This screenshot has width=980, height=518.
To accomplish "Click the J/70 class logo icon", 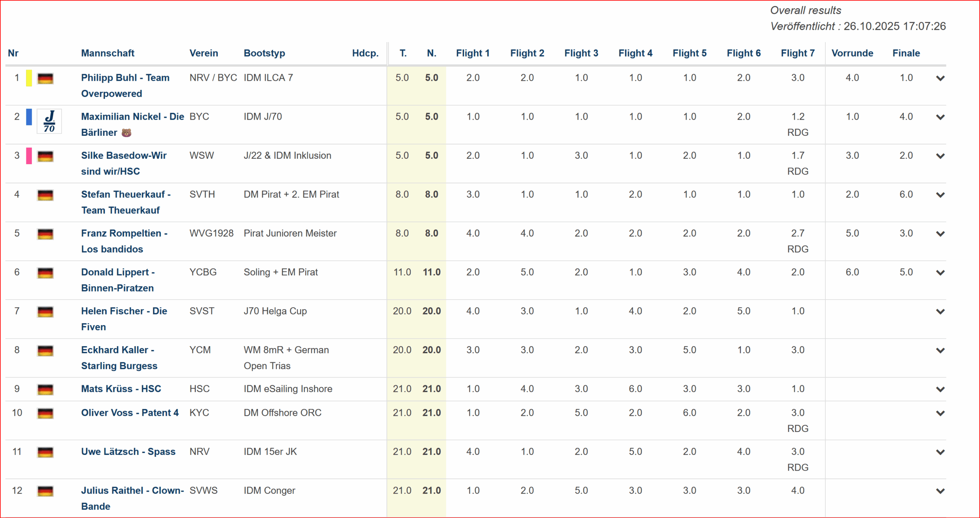I will [x=49, y=121].
